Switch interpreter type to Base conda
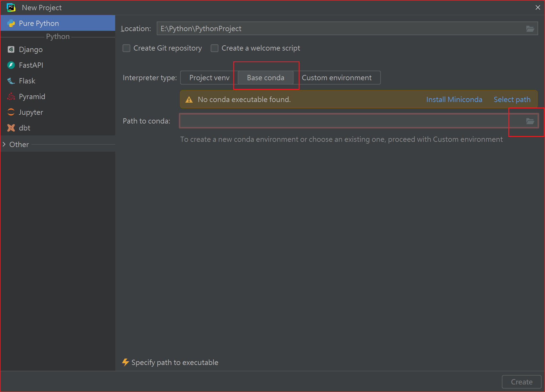This screenshot has width=545, height=392. pos(266,78)
